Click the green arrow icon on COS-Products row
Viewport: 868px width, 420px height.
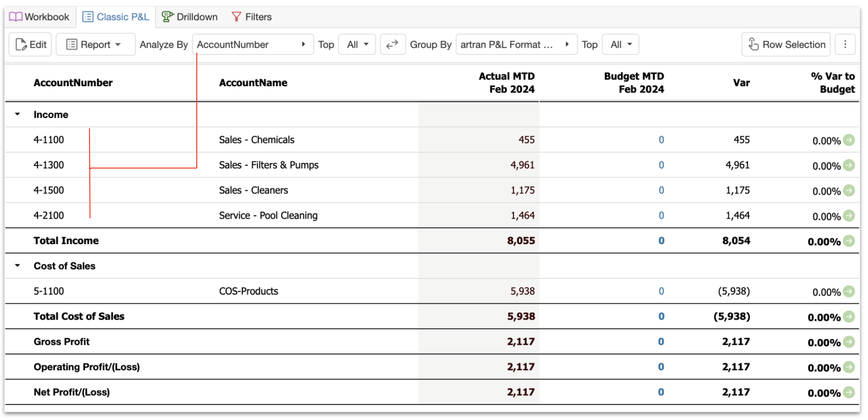point(849,291)
